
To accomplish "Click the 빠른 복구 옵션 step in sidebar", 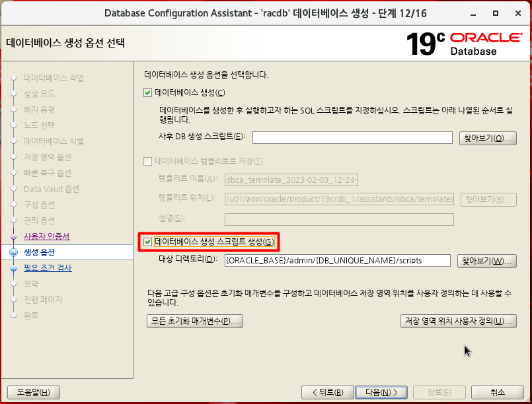I will point(48,173).
